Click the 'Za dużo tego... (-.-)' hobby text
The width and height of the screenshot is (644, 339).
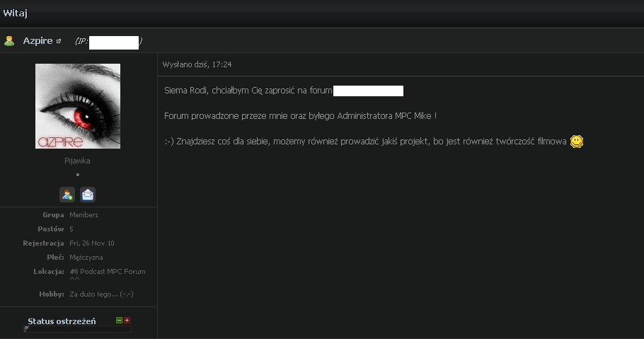coord(101,294)
